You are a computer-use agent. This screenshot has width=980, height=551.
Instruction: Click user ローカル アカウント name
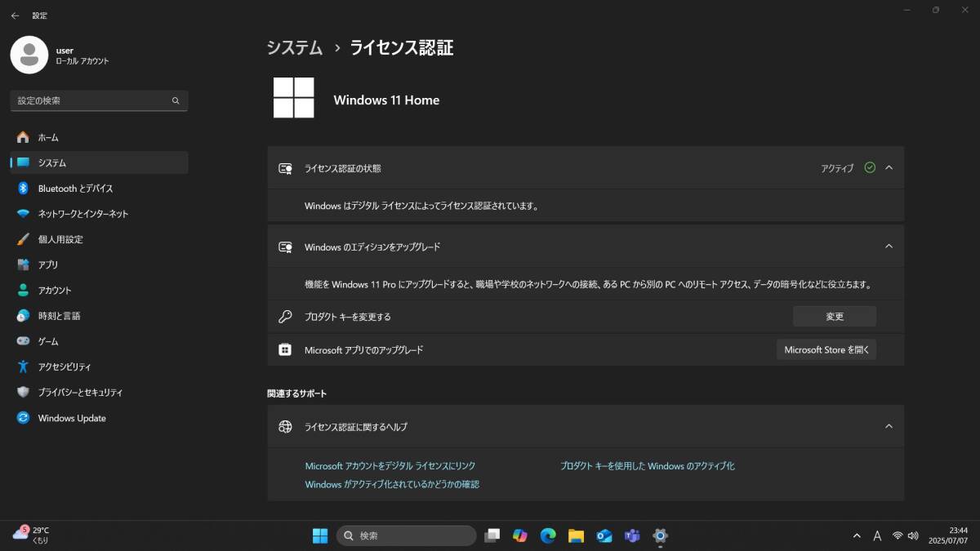(82, 56)
